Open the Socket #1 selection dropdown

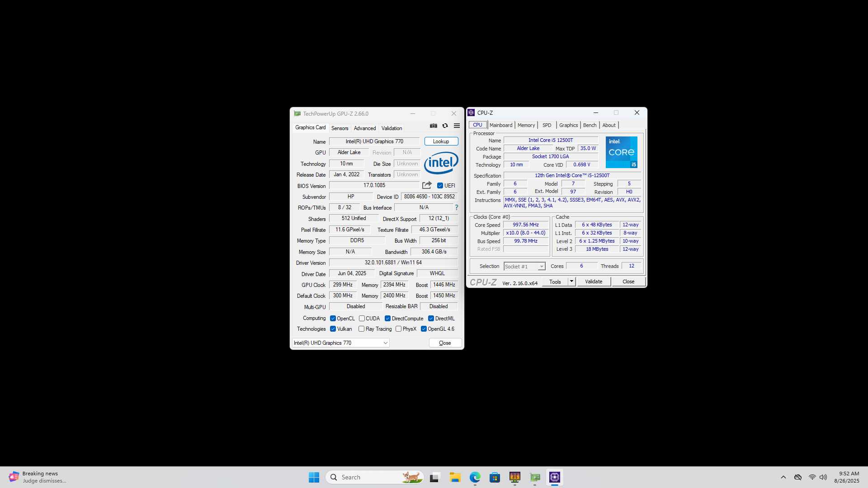tap(524, 267)
